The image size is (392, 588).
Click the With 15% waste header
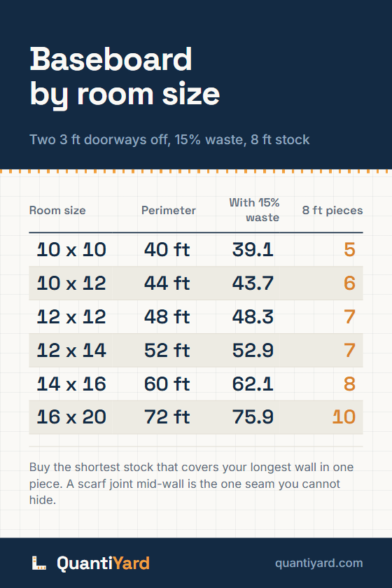[x=254, y=210]
